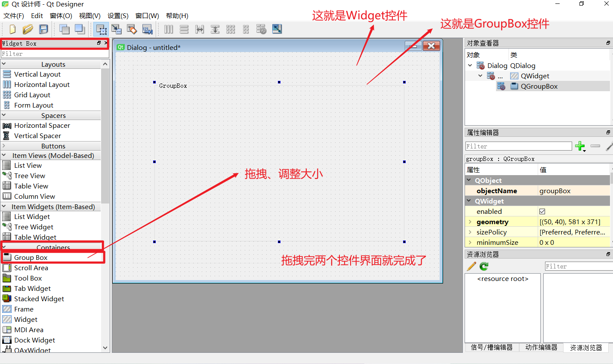Click the Adjust Size toolbar icon
This screenshot has width=613, height=364.
tap(277, 29)
